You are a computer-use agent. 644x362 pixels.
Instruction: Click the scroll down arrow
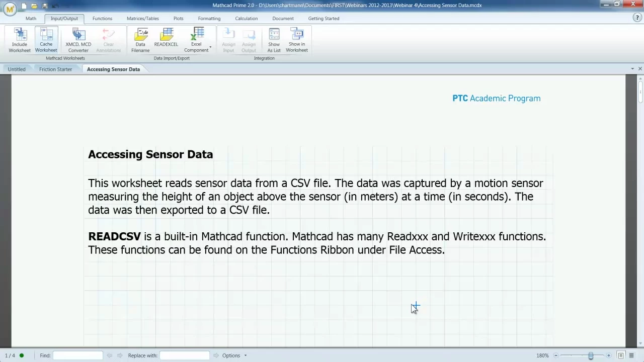coord(640,344)
